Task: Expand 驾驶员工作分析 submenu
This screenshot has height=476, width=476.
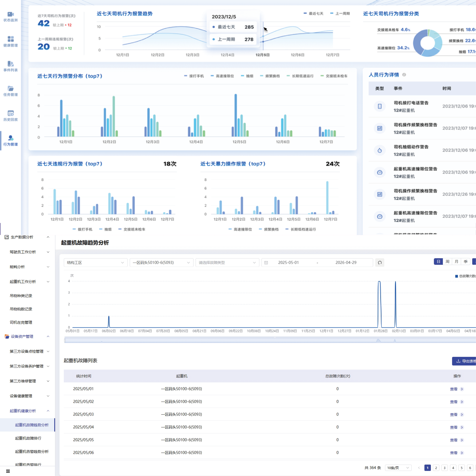Action: pos(48,252)
